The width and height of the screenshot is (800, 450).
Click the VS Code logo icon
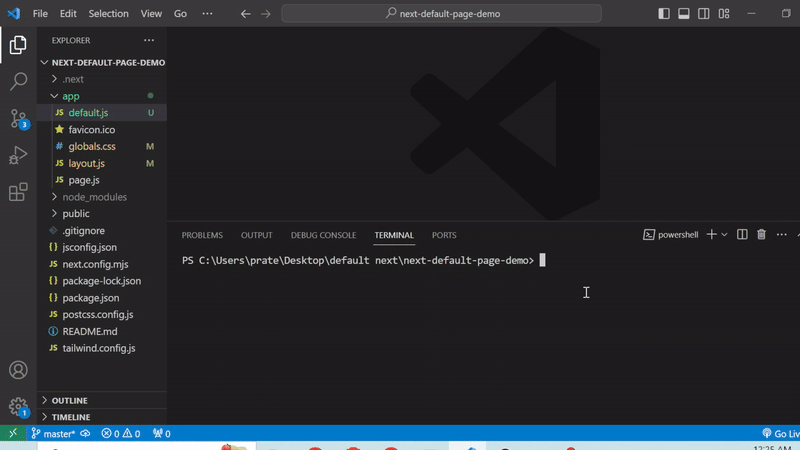point(14,13)
